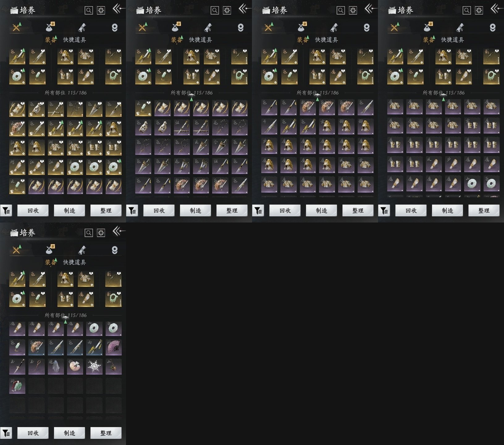Select rope whip item in bottom panel
This screenshot has width=504, height=445.
click(36, 367)
